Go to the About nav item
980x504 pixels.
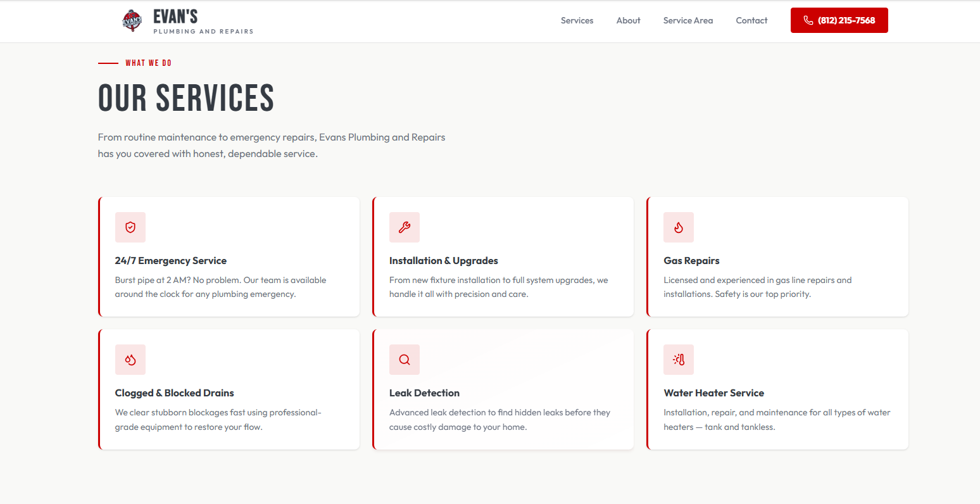click(x=628, y=20)
